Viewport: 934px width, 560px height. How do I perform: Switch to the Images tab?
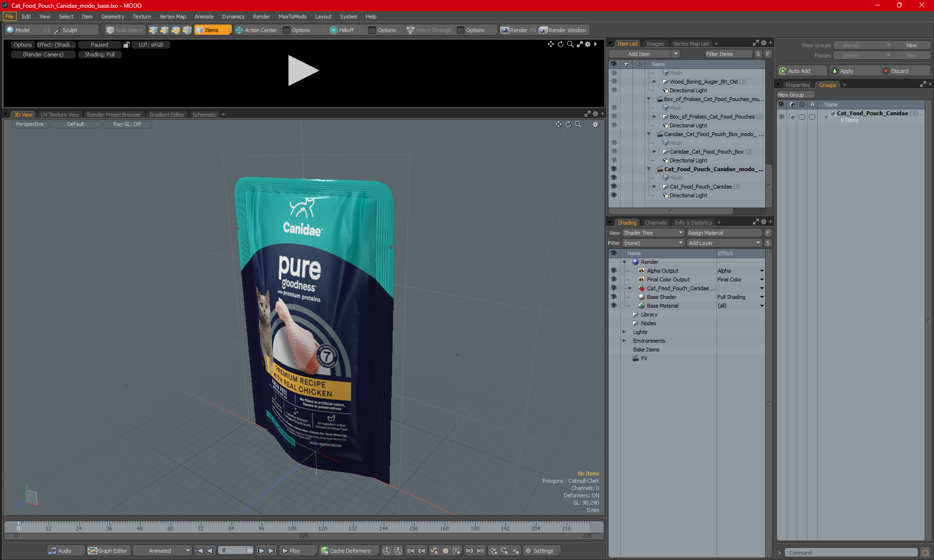(x=655, y=44)
